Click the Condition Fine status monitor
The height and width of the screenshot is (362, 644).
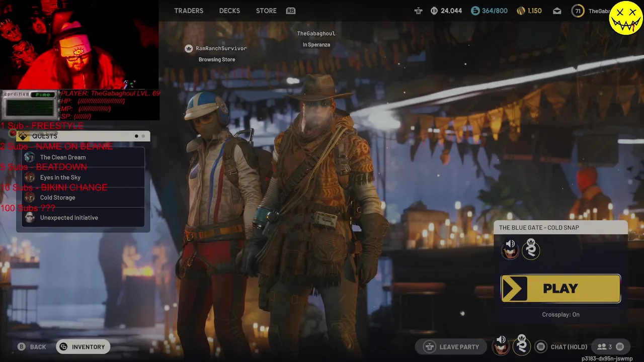click(29, 105)
